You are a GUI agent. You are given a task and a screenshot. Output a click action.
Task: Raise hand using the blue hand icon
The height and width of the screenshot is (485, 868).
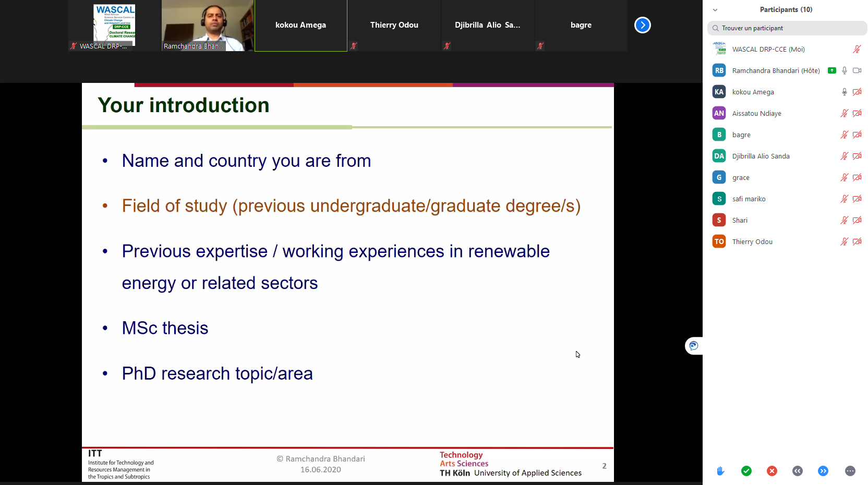coord(720,471)
